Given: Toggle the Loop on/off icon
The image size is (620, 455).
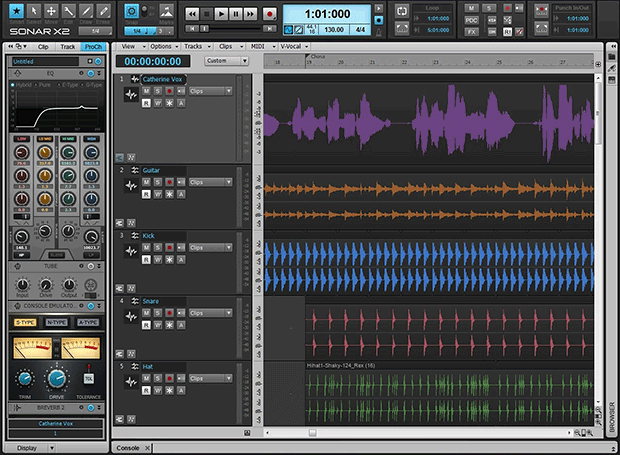Looking at the screenshot, I should pos(402,11).
